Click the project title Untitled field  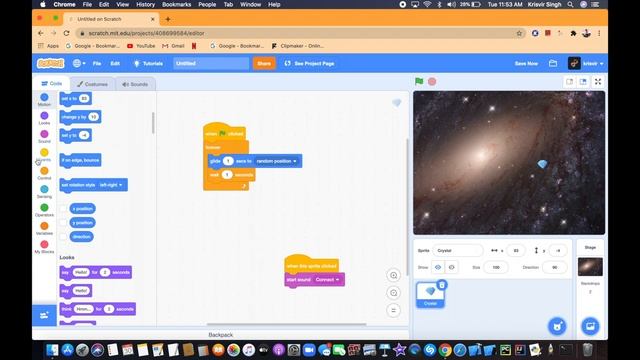[x=211, y=63]
